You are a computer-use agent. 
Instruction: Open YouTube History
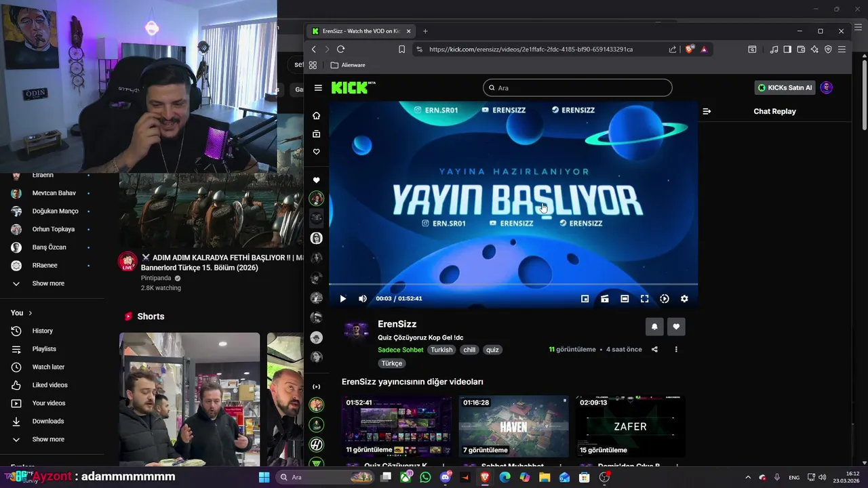click(42, 331)
